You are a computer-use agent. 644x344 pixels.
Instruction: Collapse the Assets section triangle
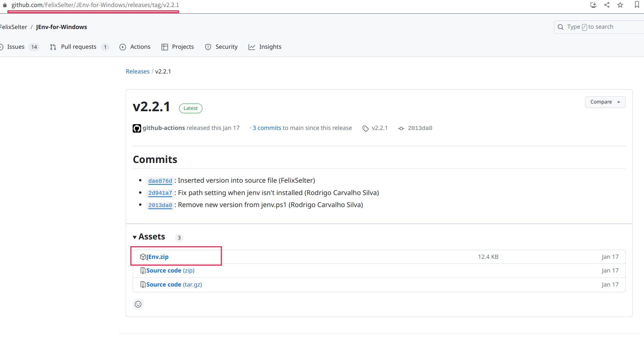click(135, 237)
